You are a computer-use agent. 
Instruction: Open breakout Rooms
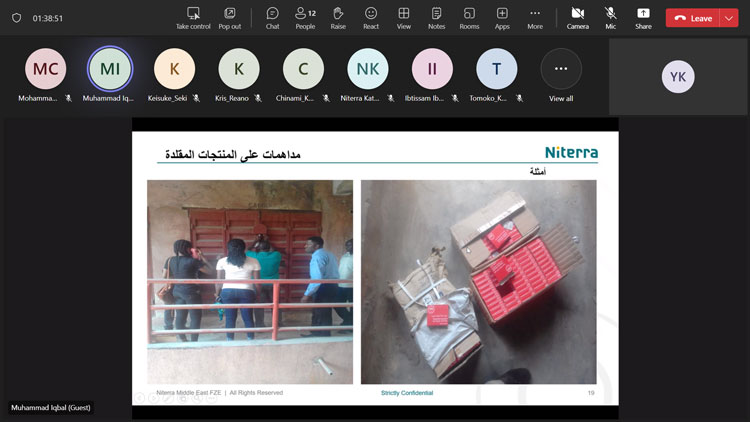(469, 17)
